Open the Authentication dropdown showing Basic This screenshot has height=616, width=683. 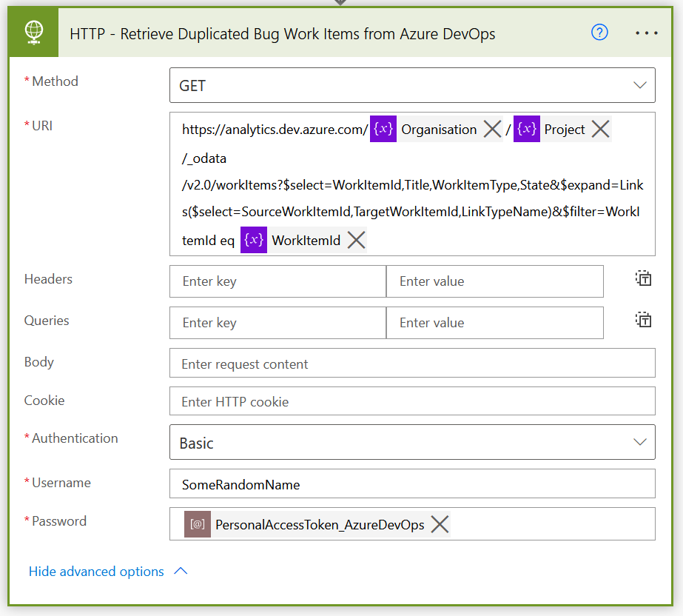point(412,442)
